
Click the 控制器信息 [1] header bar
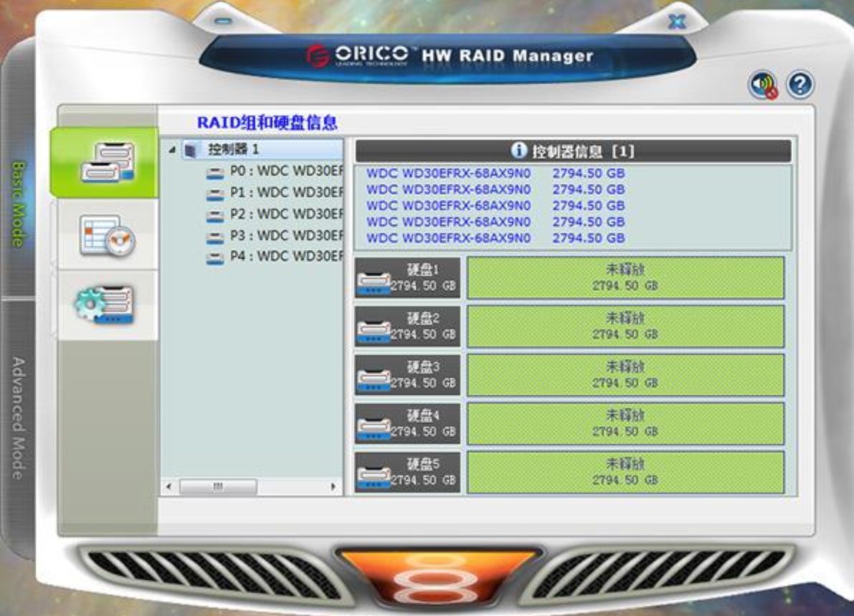(x=573, y=151)
